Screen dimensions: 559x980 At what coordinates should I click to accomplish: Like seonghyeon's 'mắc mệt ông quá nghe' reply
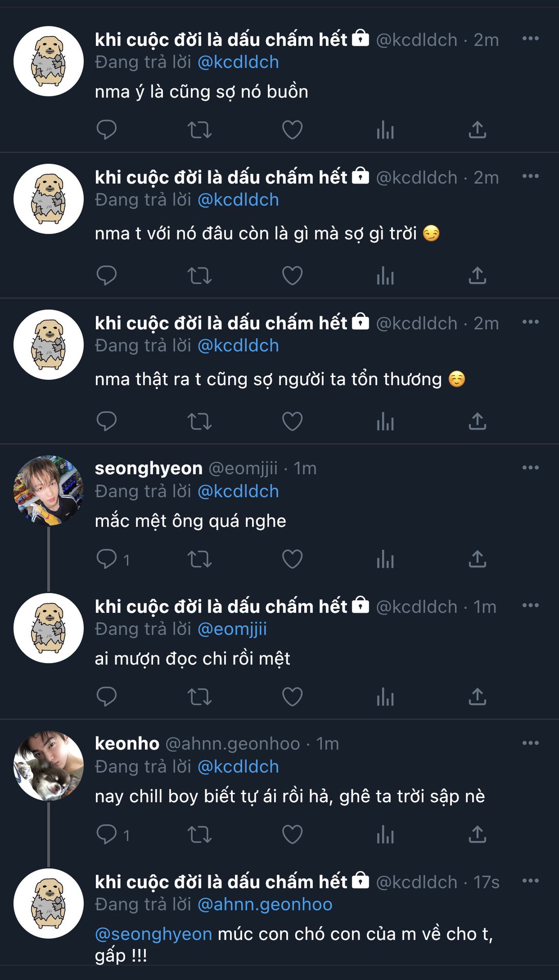[x=292, y=559]
